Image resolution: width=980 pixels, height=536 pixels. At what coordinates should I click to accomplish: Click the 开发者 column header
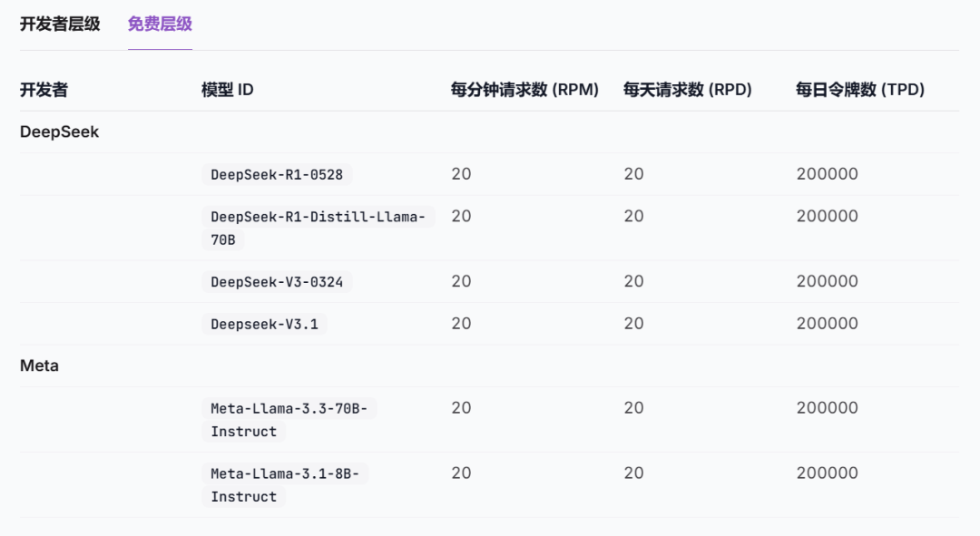pos(42,89)
